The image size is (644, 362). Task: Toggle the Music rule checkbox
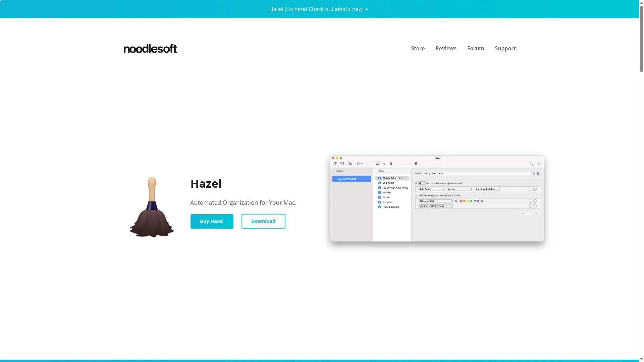coord(380,197)
